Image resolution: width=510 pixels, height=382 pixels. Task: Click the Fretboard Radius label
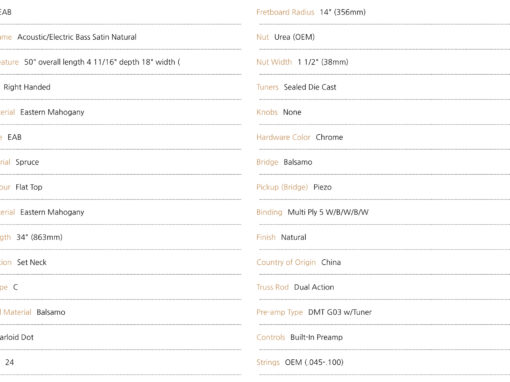pyautogui.click(x=285, y=12)
